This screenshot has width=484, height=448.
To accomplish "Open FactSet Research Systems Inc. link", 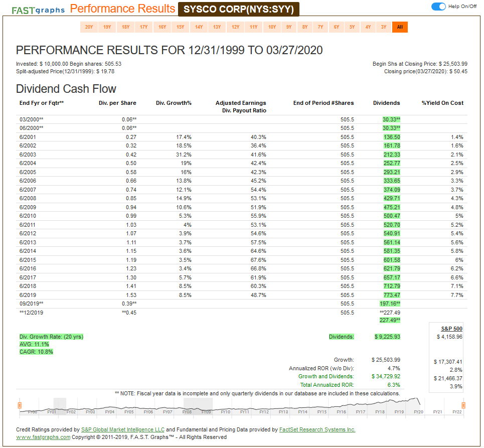I will [x=317, y=429].
